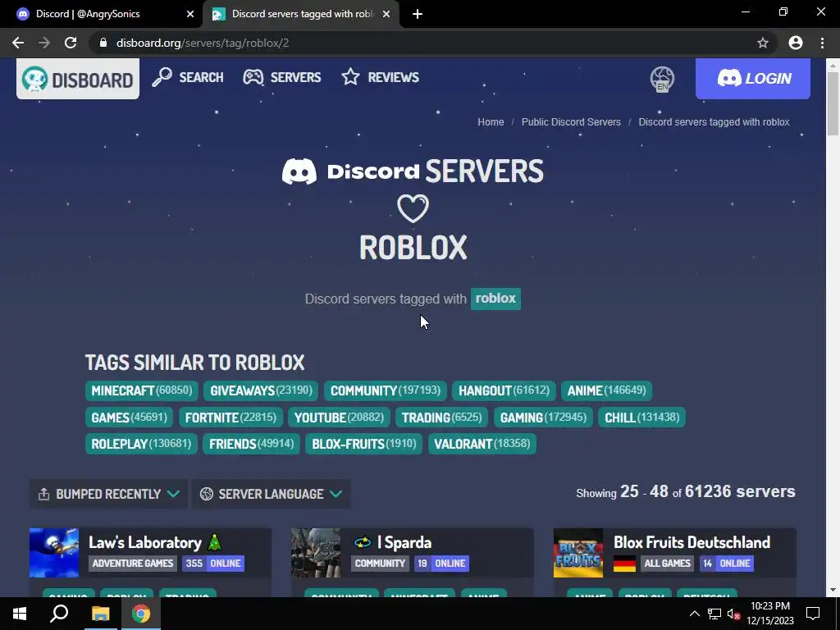Screen dimensions: 840x630
Task: Select the Hangout tag
Action: (x=504, y=390)
